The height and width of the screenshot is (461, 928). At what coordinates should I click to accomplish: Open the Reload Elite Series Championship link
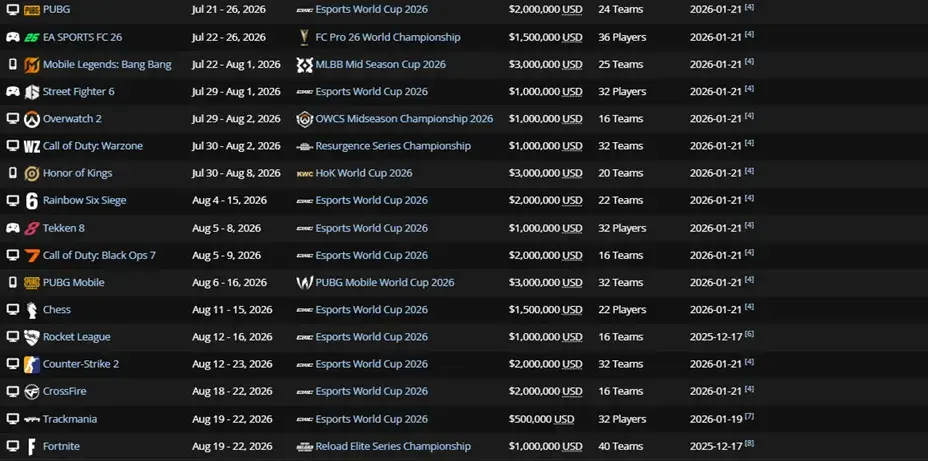coord(393,446)
